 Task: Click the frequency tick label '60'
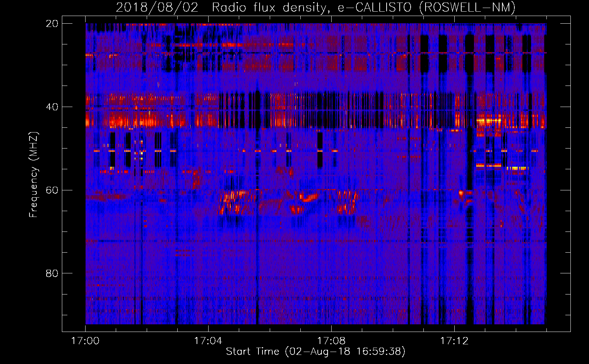[x=52, y=190]
